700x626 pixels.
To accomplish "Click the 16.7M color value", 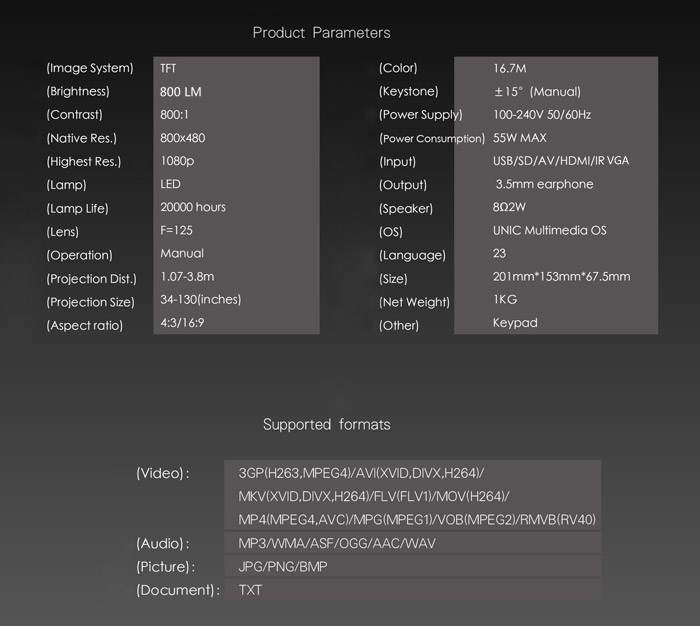I will (x=509, y=69).
